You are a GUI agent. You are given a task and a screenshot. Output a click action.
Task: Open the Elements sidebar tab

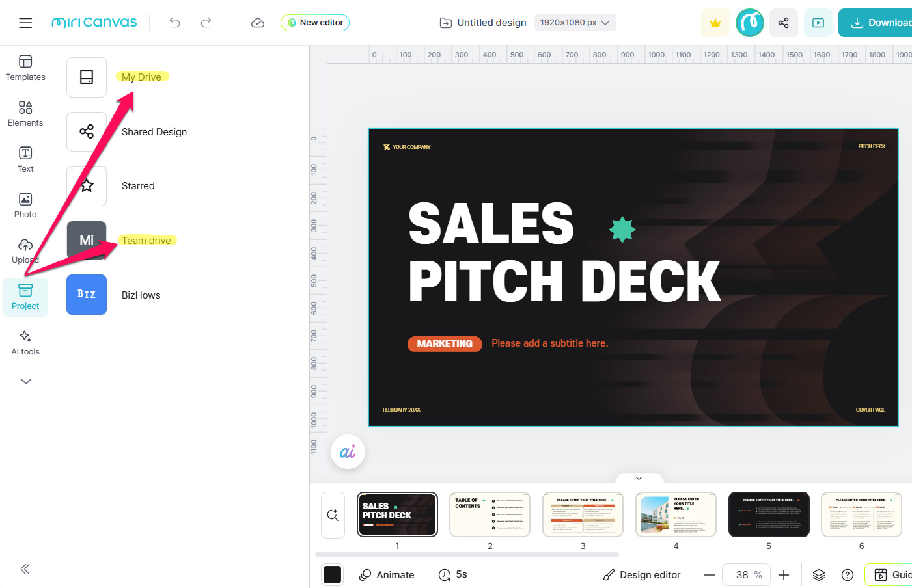(x=25, y=113)
